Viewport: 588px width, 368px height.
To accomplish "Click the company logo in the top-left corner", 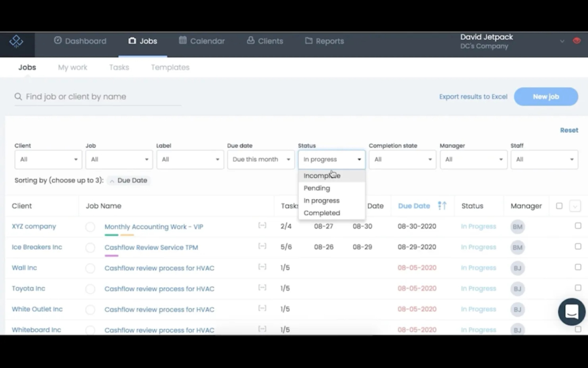I will 16,41.
